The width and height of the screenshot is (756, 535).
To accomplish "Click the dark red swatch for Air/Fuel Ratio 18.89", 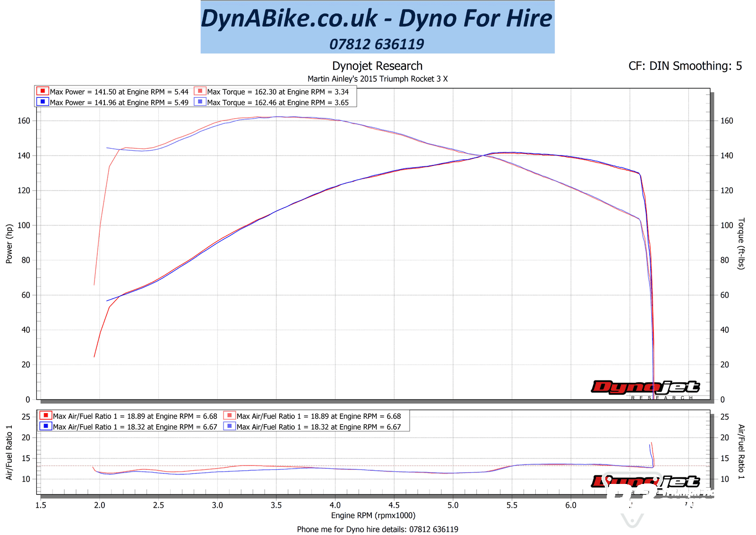I will pos(45,415).
